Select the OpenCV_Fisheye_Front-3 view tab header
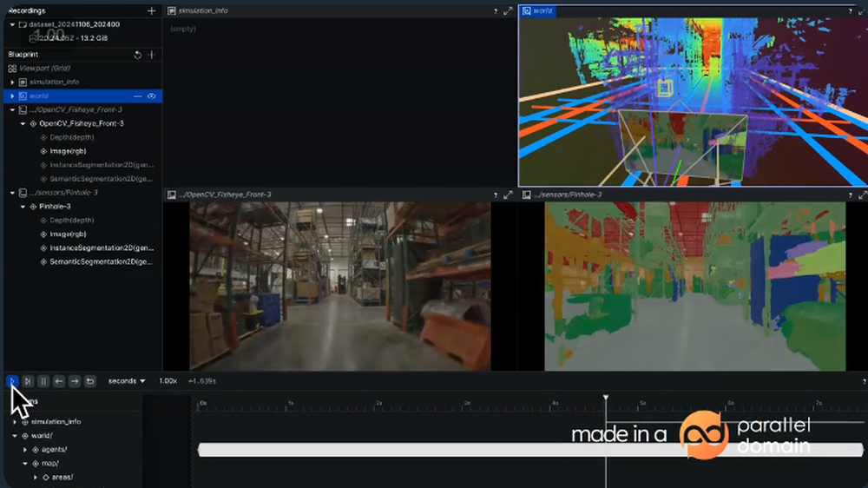Screen dimensions: 868x488 coord(220,195)
